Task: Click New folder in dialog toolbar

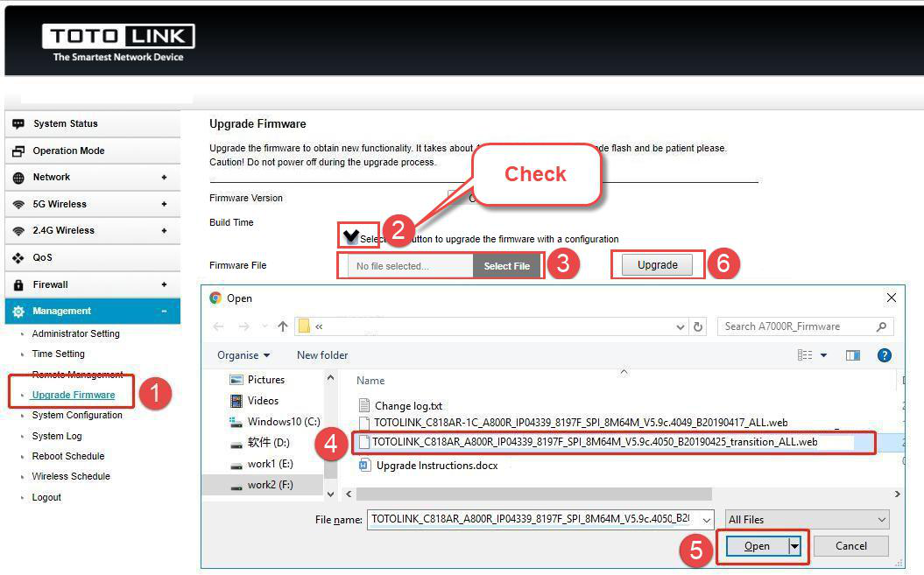Action: tap(322, 355)
